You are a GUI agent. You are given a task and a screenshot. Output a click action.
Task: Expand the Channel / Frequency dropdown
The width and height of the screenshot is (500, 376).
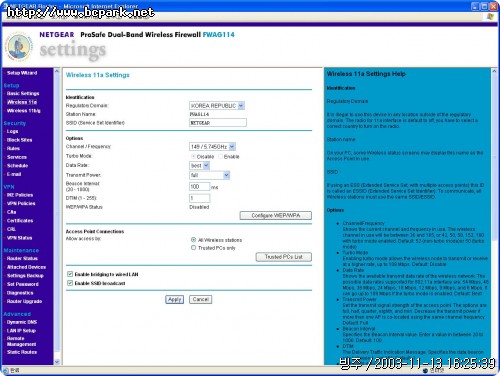pos(212,147)
